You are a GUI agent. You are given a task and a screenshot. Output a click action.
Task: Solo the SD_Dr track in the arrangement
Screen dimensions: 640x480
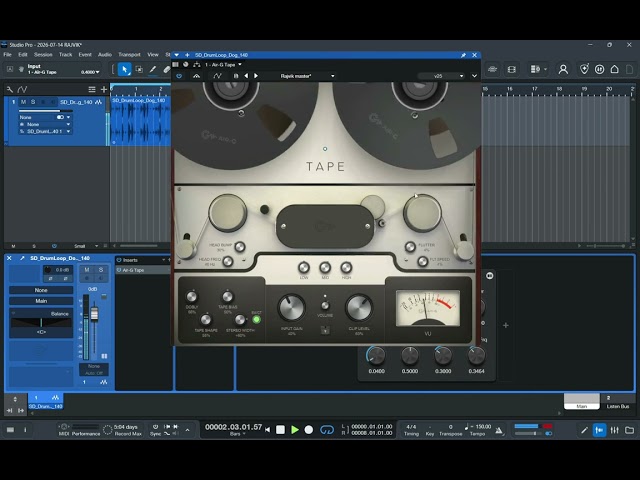pyautogui.click(x=33, y=102)
